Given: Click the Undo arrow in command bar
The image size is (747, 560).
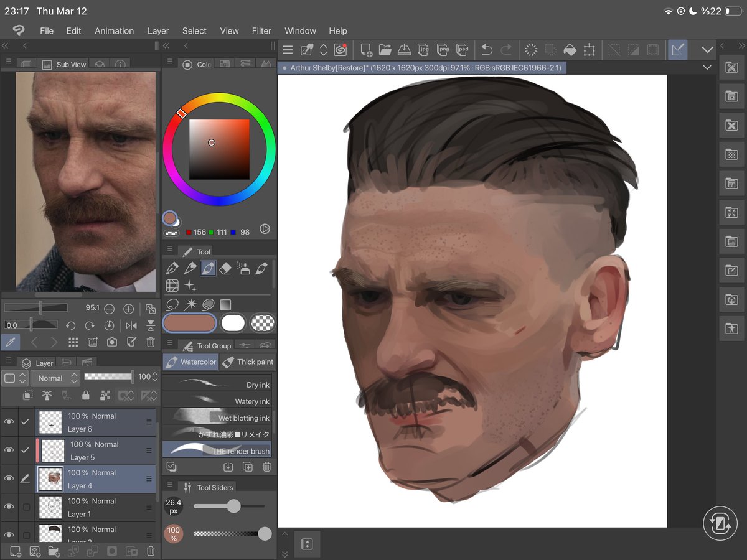Looking at the screenshot, I should [487, 50].
